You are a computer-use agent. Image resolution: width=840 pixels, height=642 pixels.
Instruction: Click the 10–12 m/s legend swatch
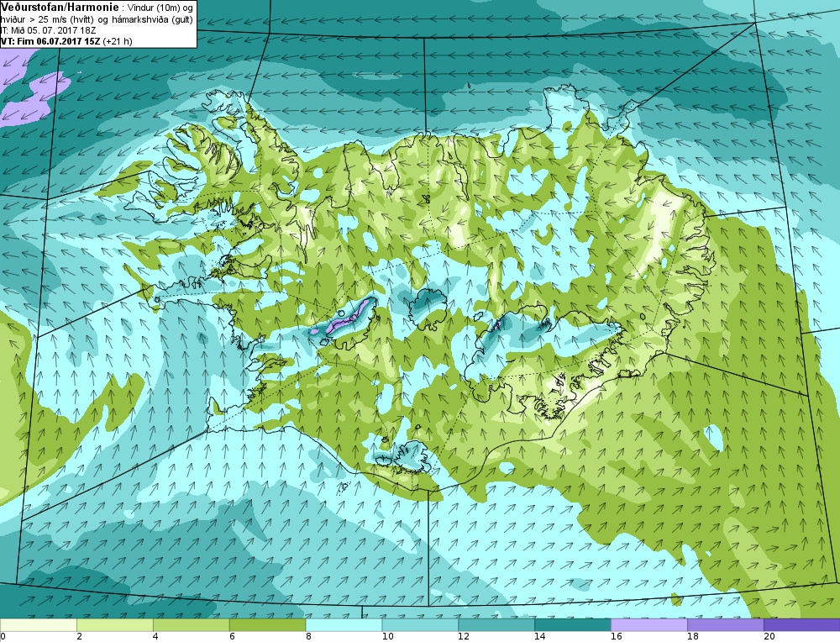(420, 625)
